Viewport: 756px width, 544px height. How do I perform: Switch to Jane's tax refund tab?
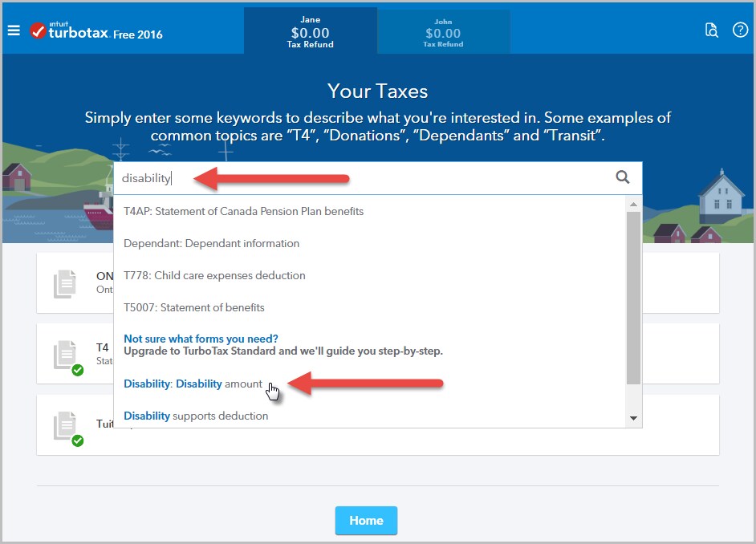pyautogui.click(x=311, y=30)
